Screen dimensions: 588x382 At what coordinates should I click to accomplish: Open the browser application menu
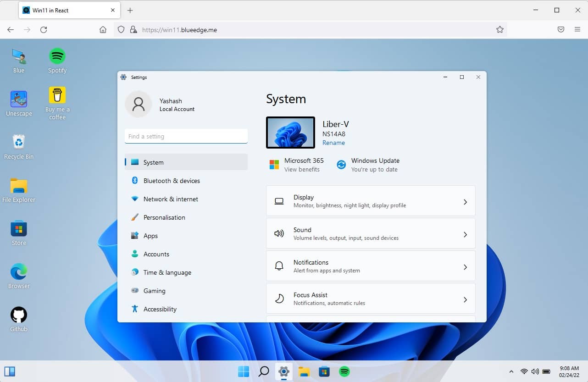(x=577, y=29)
